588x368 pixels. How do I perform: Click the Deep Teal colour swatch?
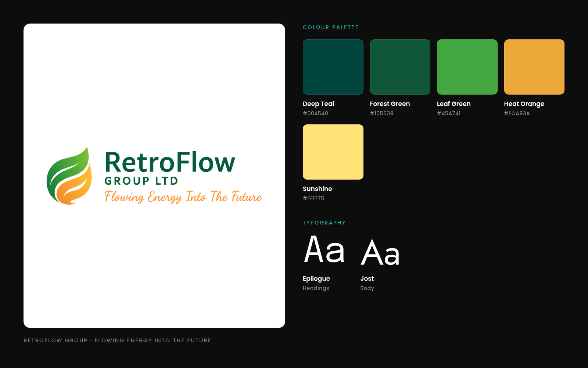point(333,67)
